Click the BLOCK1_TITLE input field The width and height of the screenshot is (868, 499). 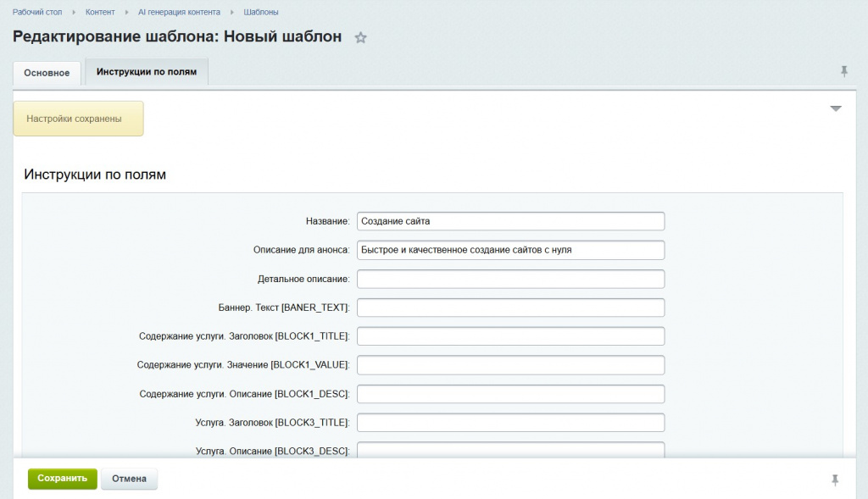pyautogui.click(x=510, y=336)
